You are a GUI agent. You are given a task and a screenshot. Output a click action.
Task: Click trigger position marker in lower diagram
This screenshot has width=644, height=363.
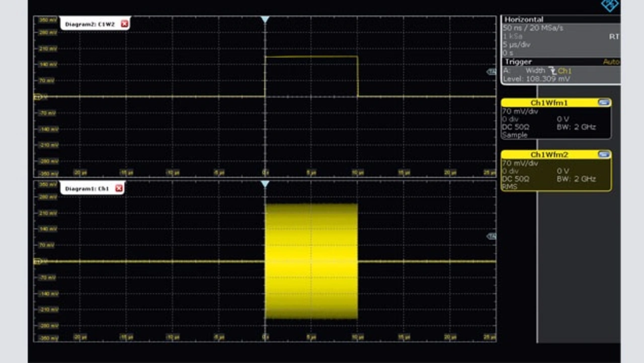tap(265, 184)
